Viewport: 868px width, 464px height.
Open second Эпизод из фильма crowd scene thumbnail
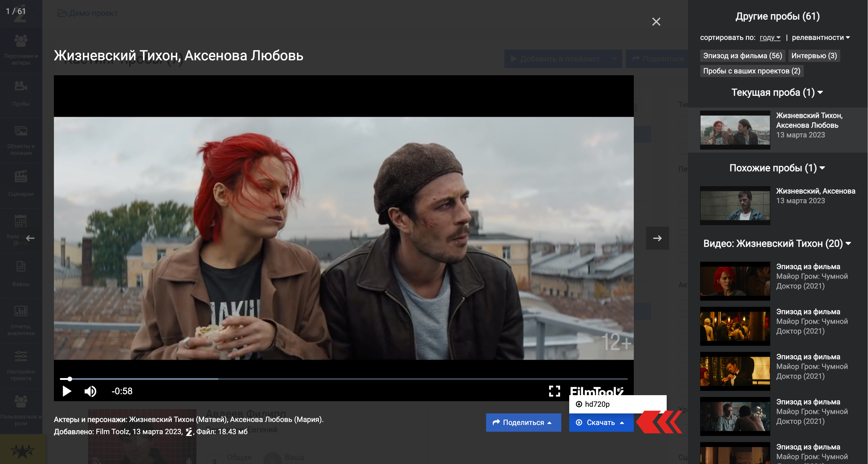[735, 326]
